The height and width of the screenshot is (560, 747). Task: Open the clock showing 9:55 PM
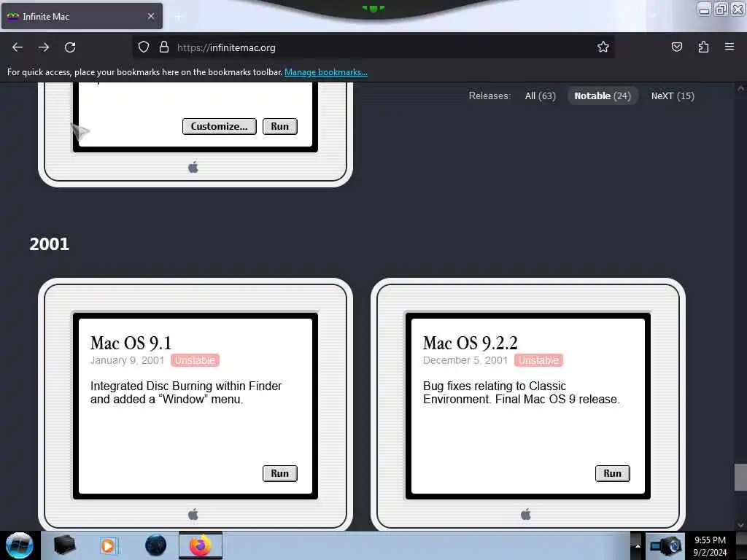pyautogui.click(x=710, y=546)
